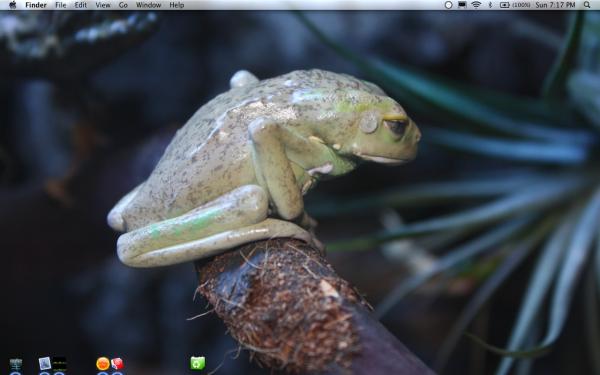Open the Apple menu
Image resolution: width=600 pixels, height=375 pixels.
(x=13, y=5)
